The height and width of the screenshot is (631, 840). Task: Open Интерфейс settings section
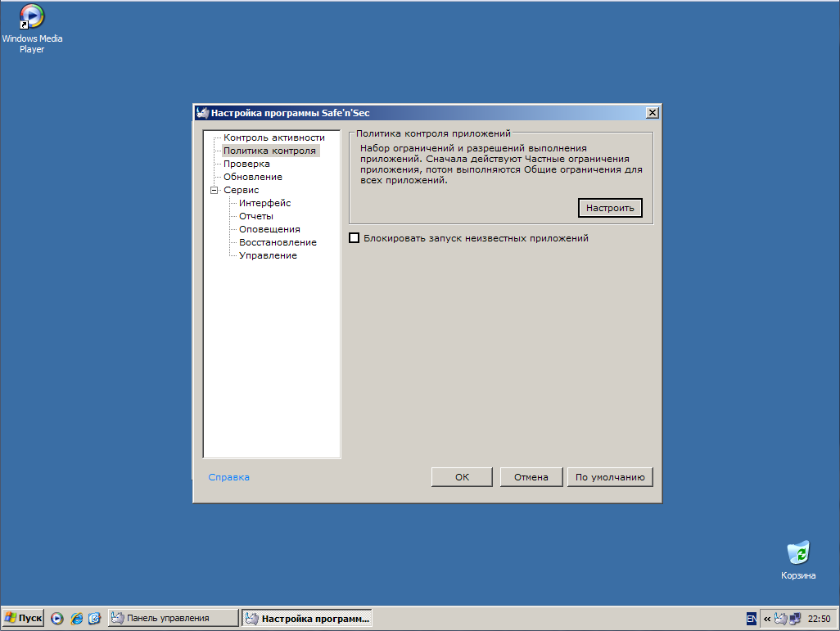pos(264,203)
